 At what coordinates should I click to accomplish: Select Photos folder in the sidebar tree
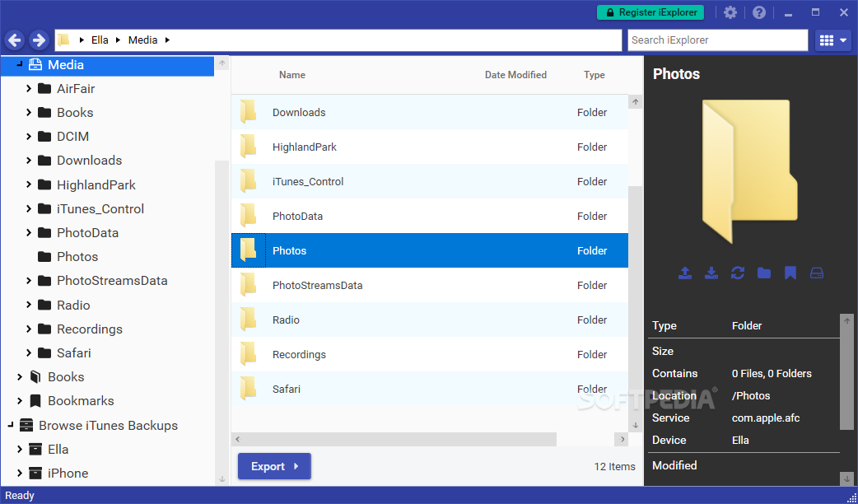click(x=77, y=257)
